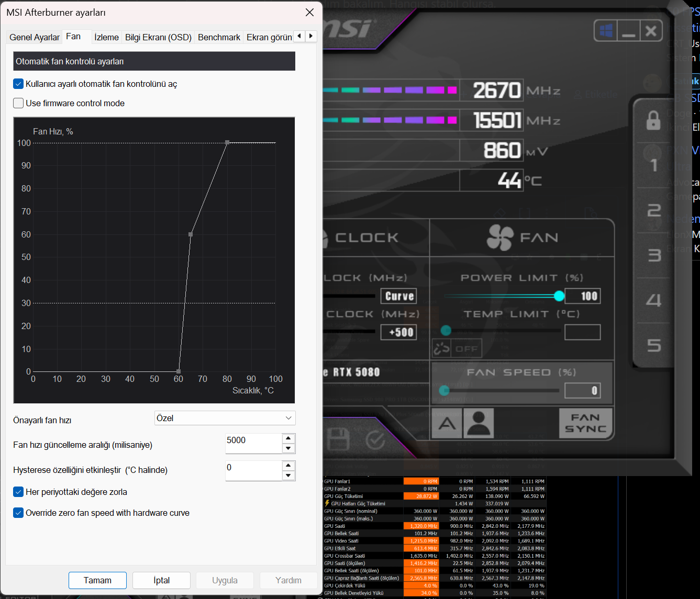Click the left tab-scroll arrow in settings
Image resolution: width=700 pixels, height=599 pixels.
(299, 36)
